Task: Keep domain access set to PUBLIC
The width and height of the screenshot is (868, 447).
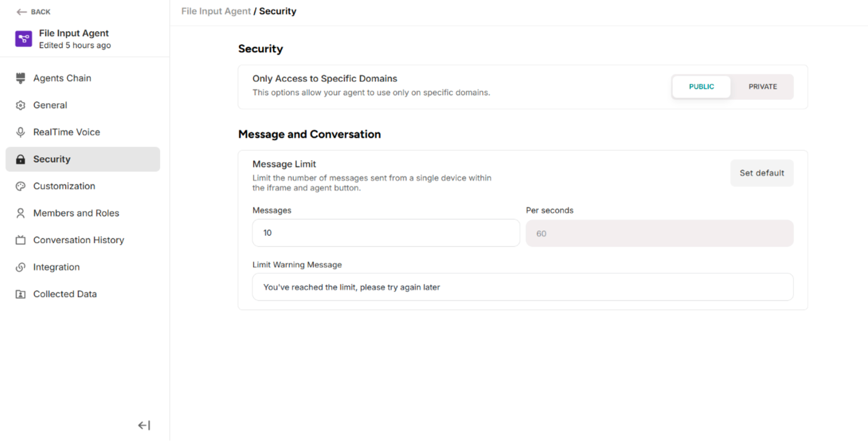Action: [701, 87]
